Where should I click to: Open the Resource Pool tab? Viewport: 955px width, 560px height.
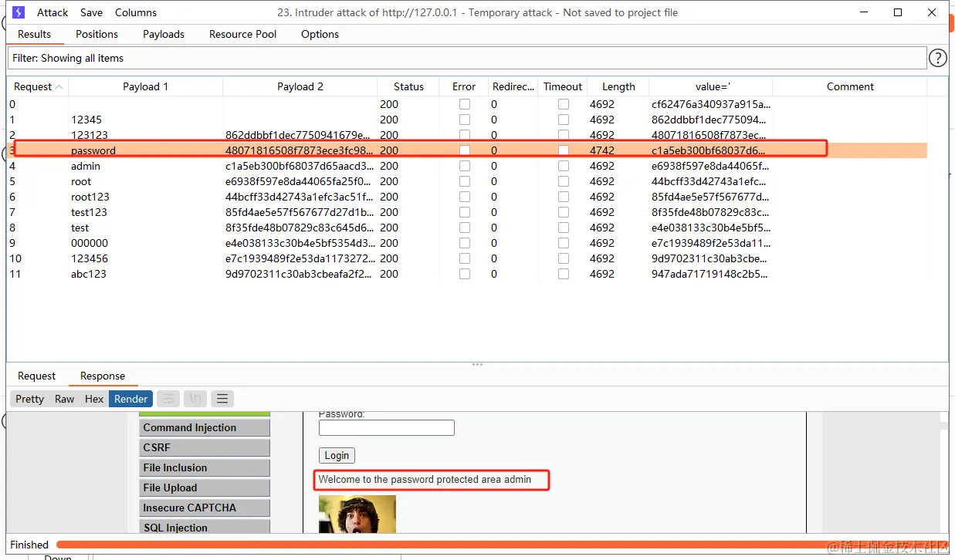(x=242, y=34)
